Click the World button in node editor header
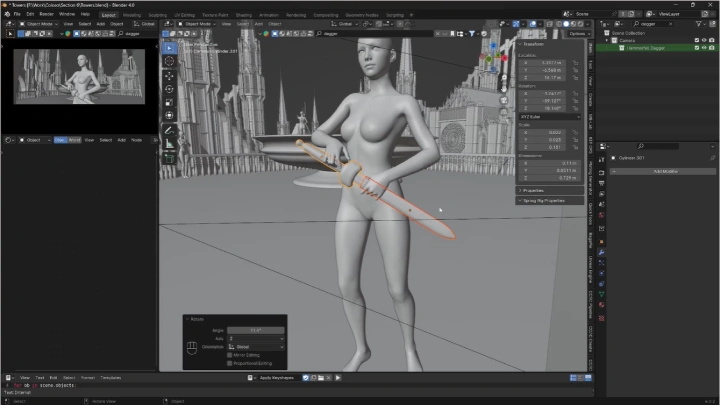The image size is (720, 405). pos(74,140)
